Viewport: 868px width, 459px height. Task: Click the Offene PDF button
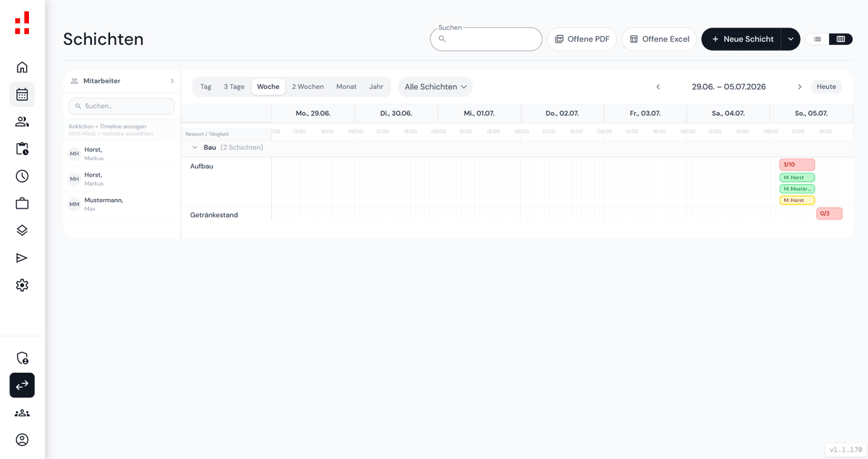(582, 39)
